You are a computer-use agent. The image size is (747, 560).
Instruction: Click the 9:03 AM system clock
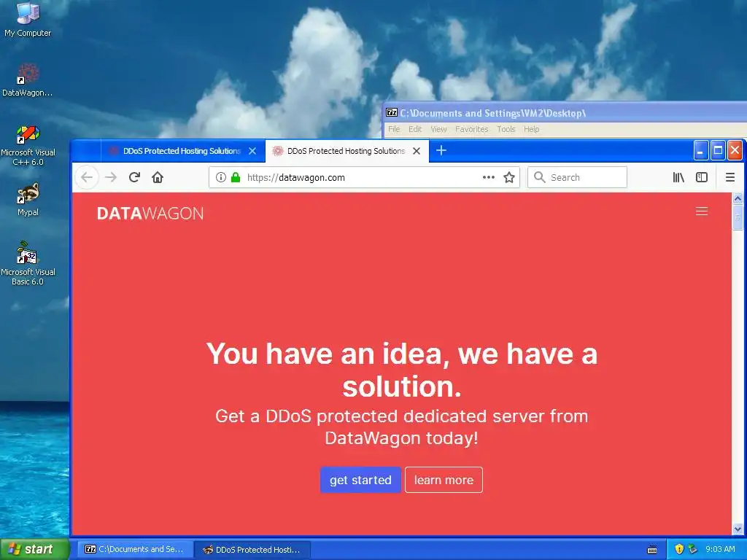coord(720,549)
